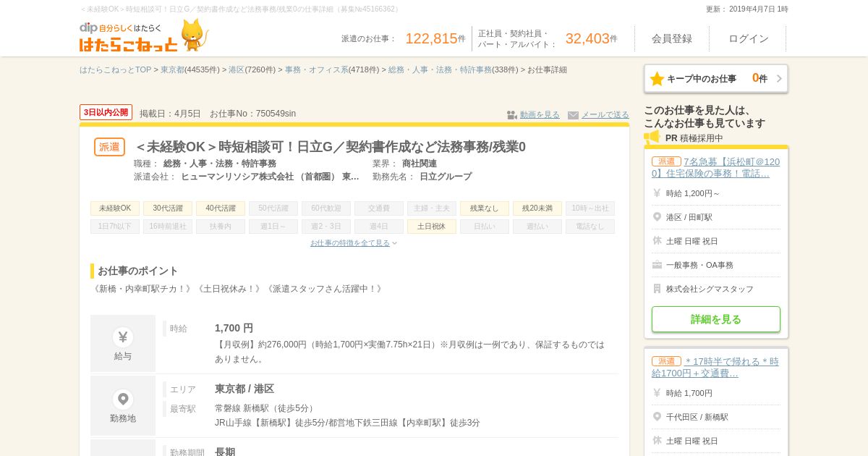The width and height of the screenshot is (868, 456).
Task: Open 東京都 breadcrumb link
Action: [172, 70]
